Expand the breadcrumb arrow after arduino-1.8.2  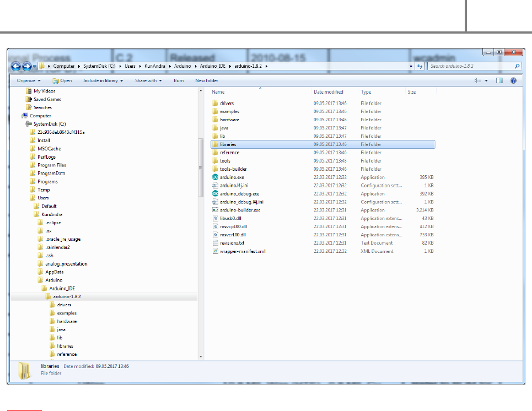point(266,66)
